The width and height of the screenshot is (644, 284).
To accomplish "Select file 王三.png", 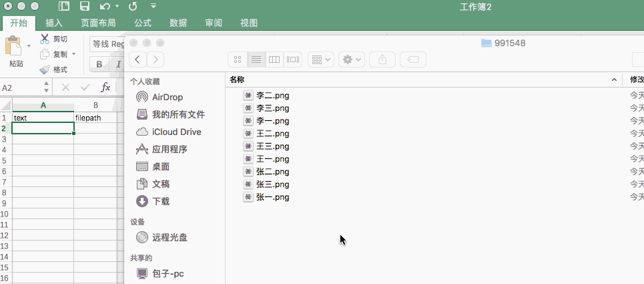I will pyautogui.click(x=266, y=146).
